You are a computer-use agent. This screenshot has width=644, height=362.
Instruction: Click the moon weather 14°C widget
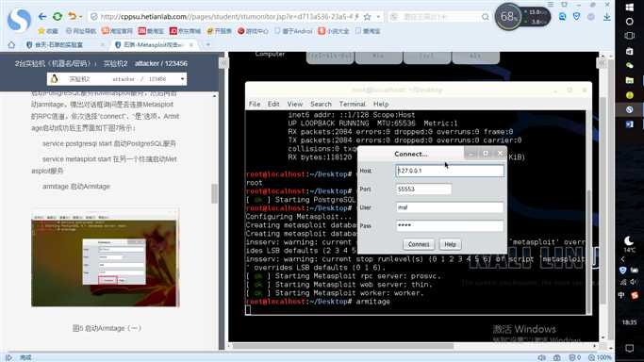[629, 243]
